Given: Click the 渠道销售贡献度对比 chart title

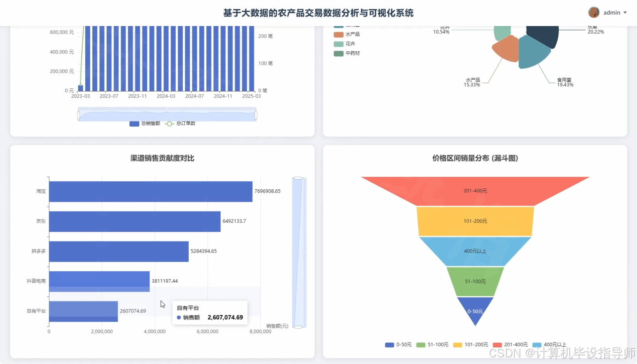Looking at the screenshot, I should 162,158.
